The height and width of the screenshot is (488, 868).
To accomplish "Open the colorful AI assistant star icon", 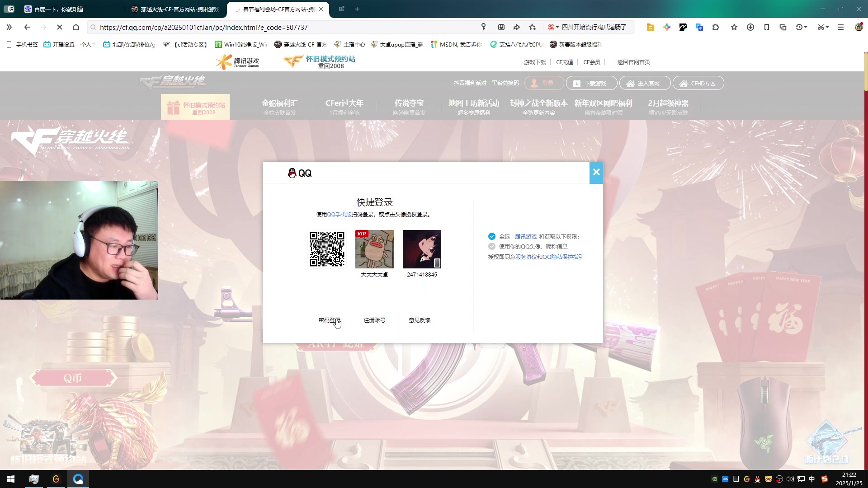I will coord(667,27).
